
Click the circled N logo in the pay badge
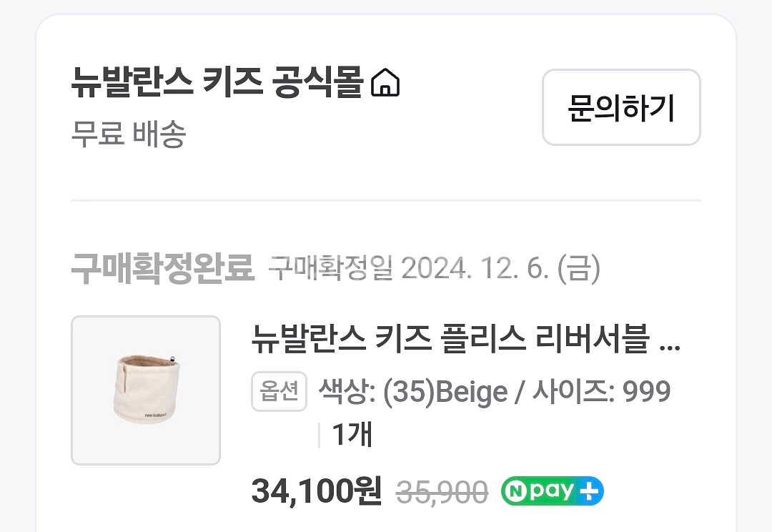[x=516, y=491]
